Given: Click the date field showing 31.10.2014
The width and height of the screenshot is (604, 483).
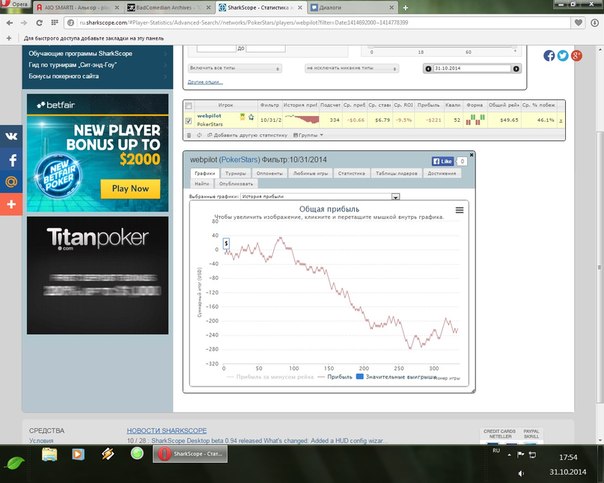Looking at the screenshot, I should coord(472,68).
